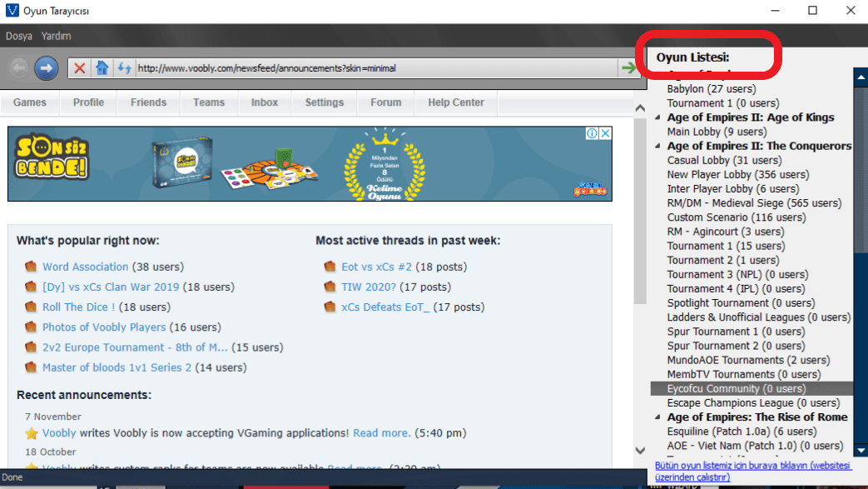868x489 pixels.
Task: Select Spotlight Tournament (0 users)
Action: click(741, 303)
